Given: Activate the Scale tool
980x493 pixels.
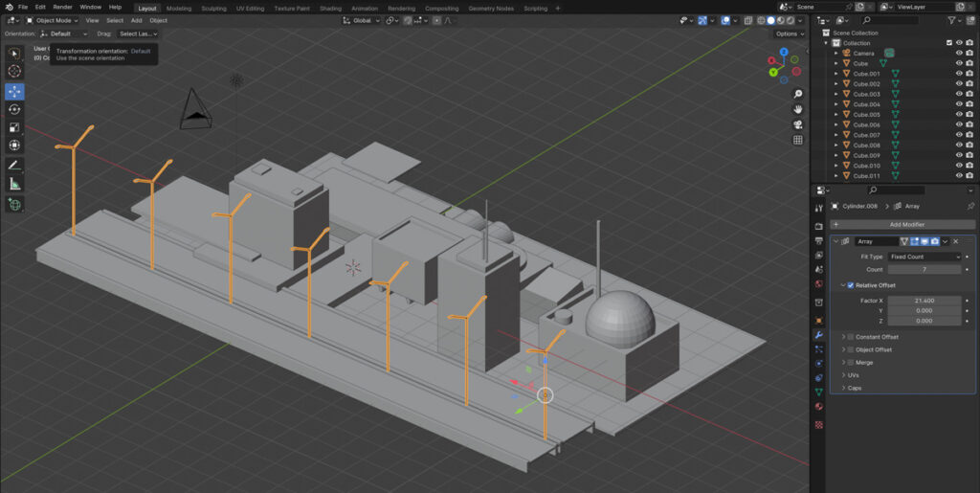Looking at the screenshot, I should (x=14, y=127).
